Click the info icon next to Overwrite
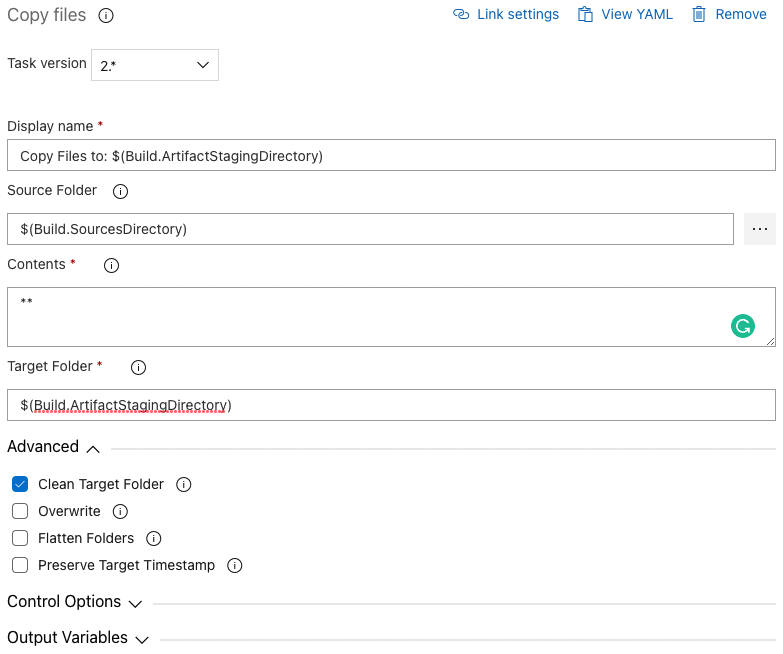This screenshot has height=654, width=783. coord(121,511)
